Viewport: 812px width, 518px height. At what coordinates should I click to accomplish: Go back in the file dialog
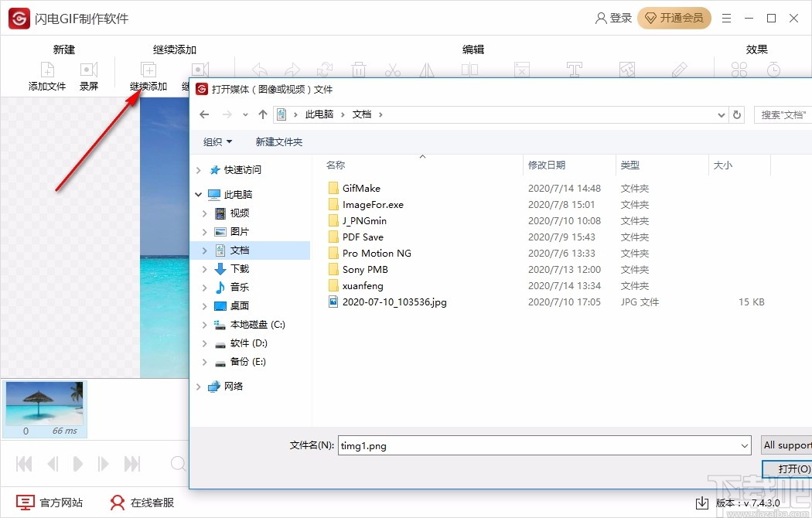point(205,114)
